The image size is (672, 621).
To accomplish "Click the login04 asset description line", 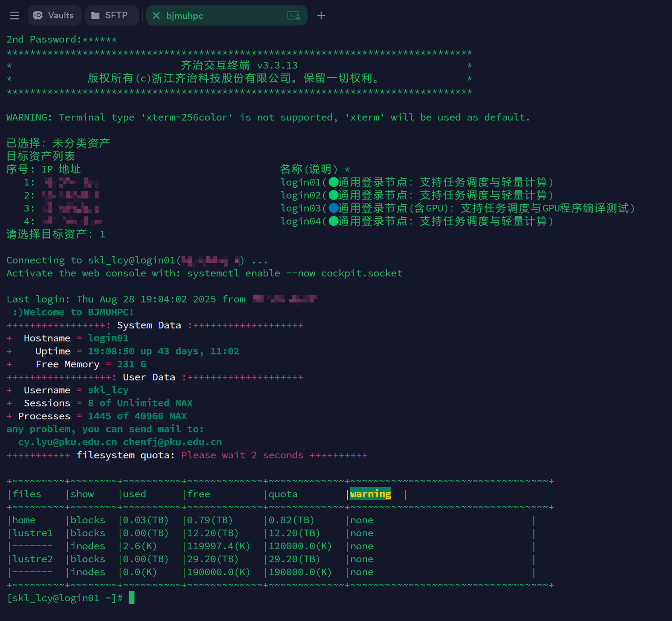I will 417,221.
